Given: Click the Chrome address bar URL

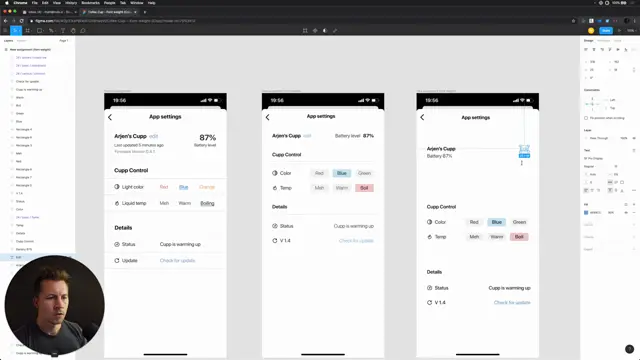Looking at the screenshot, I should coord(115,21).
